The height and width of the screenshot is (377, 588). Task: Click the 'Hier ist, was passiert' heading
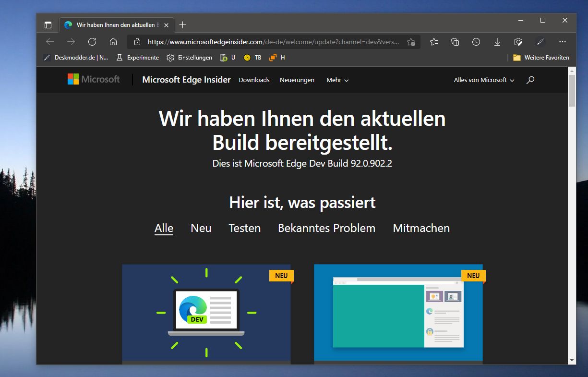(x=302, y=203)
